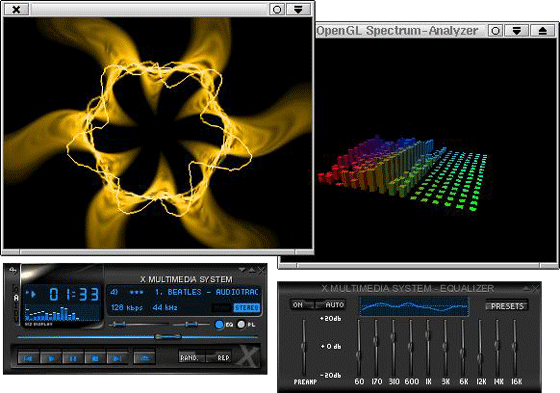Screen dimensions: 560x393
Task: Click the equalizer curve graph display
Action: tap(414, 307)
